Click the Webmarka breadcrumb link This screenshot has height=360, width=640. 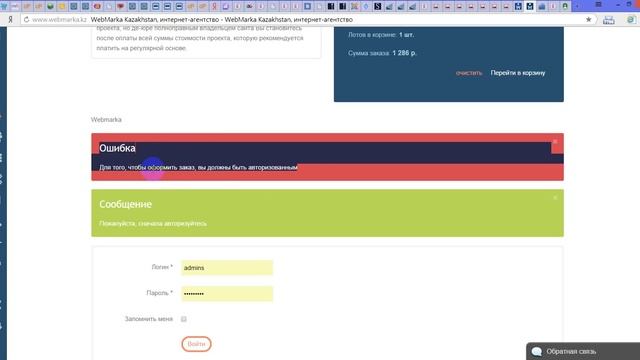[106, 120]
